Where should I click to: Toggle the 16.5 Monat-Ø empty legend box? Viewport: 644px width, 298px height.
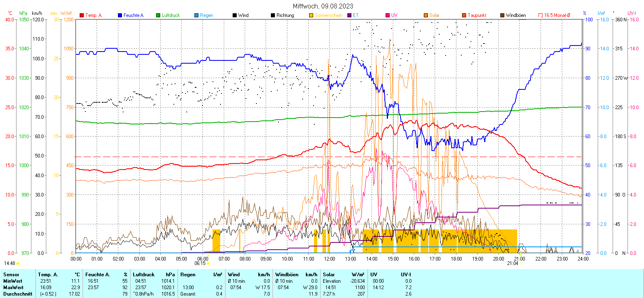541,15
